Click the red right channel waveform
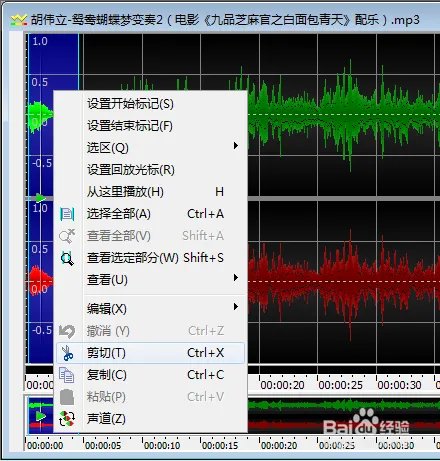The image size is (440, 461). (343, 282)
